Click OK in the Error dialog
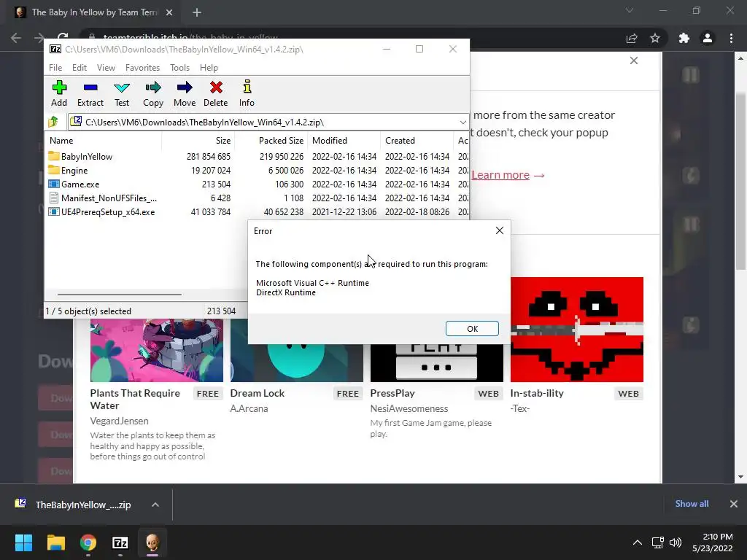Viewport: 747px width, 560px height. coord(472,329)
